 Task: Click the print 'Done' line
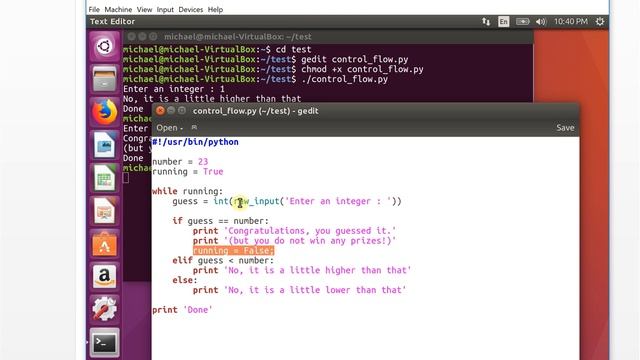click(x=182, y=310)
